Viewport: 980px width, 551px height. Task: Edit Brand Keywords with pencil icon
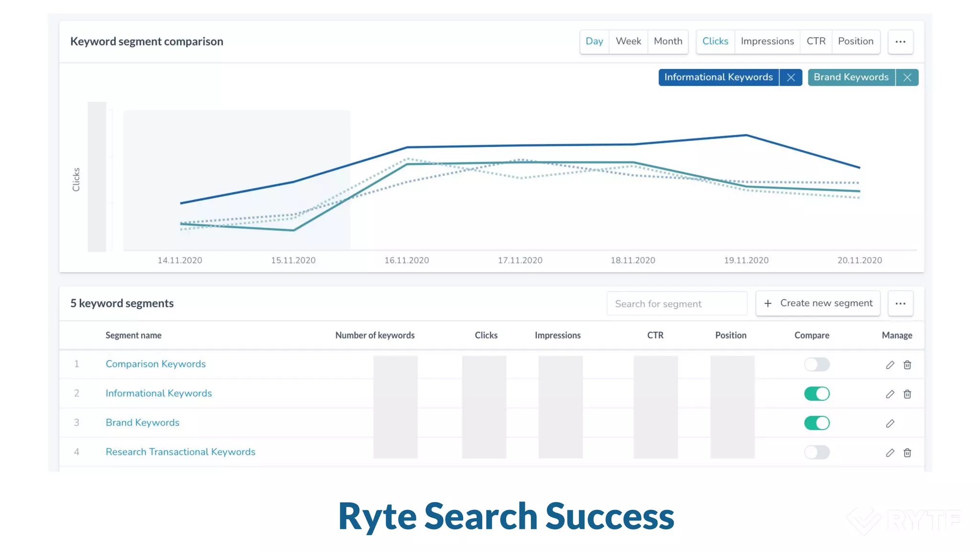click(x=890, y=424)
